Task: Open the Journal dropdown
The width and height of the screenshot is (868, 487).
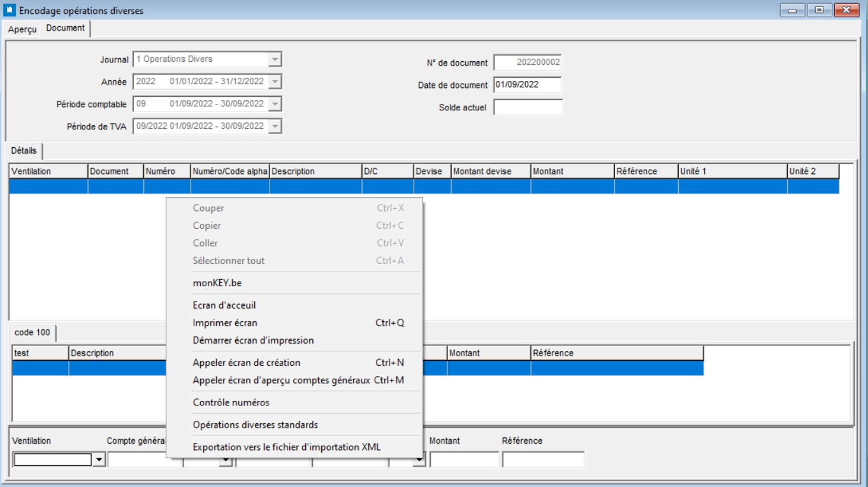Action: coord(275,59)
